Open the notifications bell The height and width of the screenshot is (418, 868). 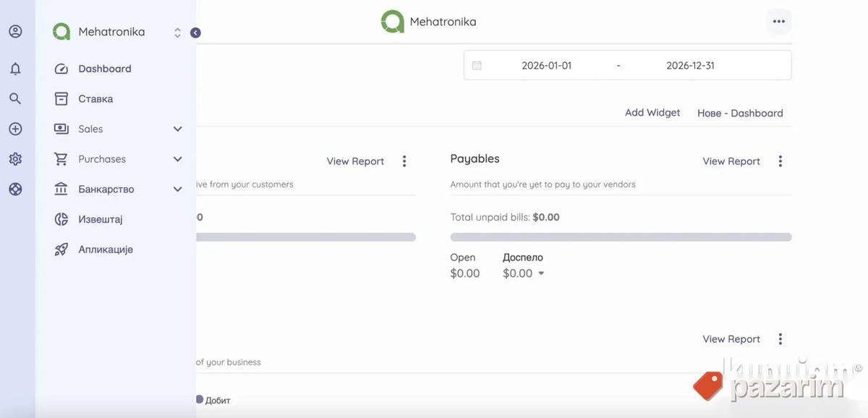15,69
